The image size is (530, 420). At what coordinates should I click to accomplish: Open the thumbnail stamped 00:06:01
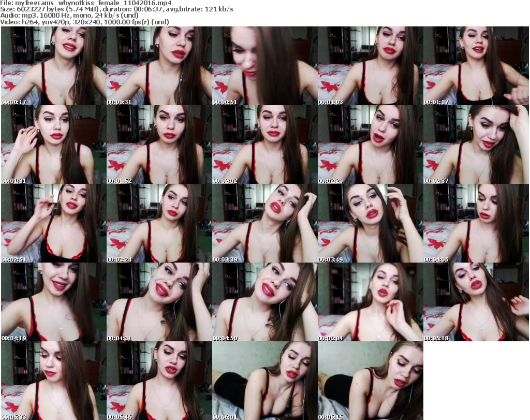(264, 381)
